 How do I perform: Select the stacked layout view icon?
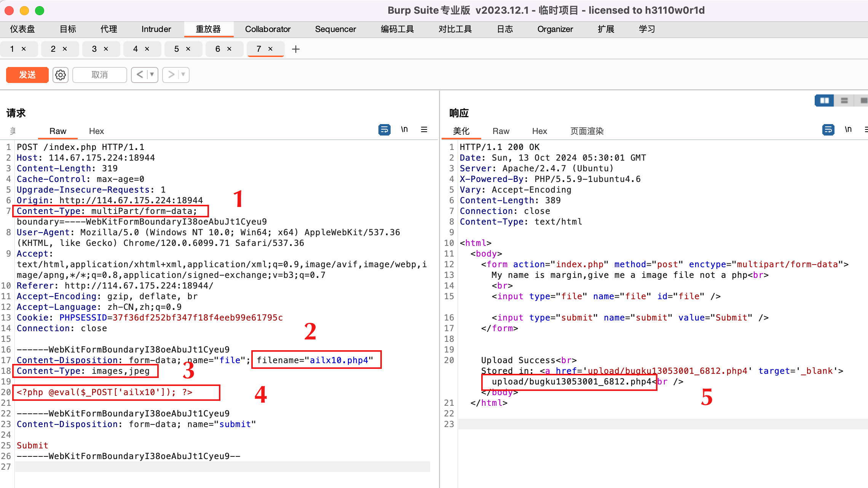[x=844, y=100]
